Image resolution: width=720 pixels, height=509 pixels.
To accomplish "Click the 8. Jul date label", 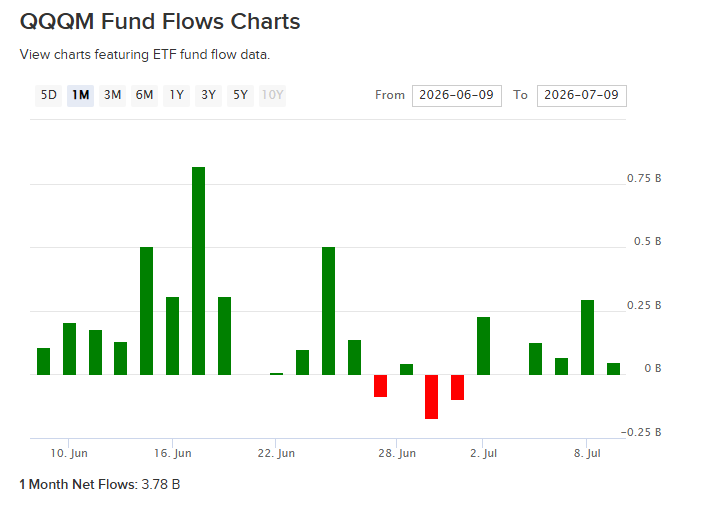I will click(587, 453).
